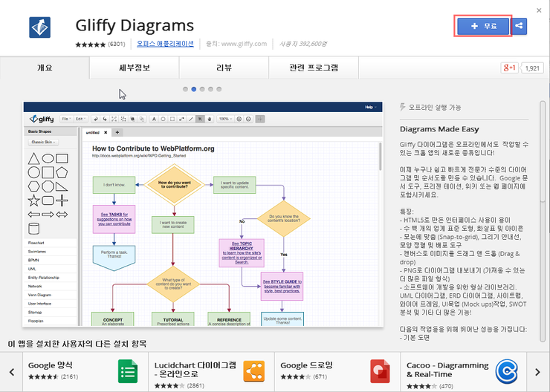Select the highlighted second carousel dot

[x=194, y=89]
